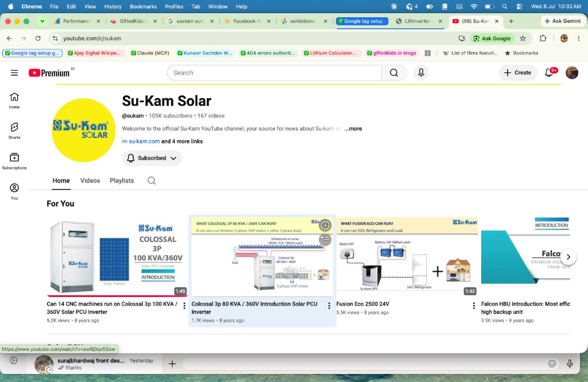Open Chrome three-dot menu

click(579, 38)
